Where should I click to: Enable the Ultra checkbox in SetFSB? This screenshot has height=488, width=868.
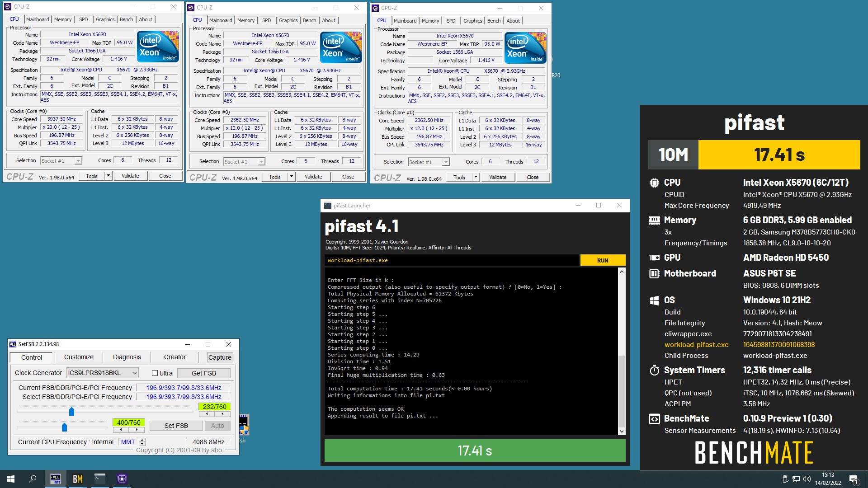[x=155, y=373]
